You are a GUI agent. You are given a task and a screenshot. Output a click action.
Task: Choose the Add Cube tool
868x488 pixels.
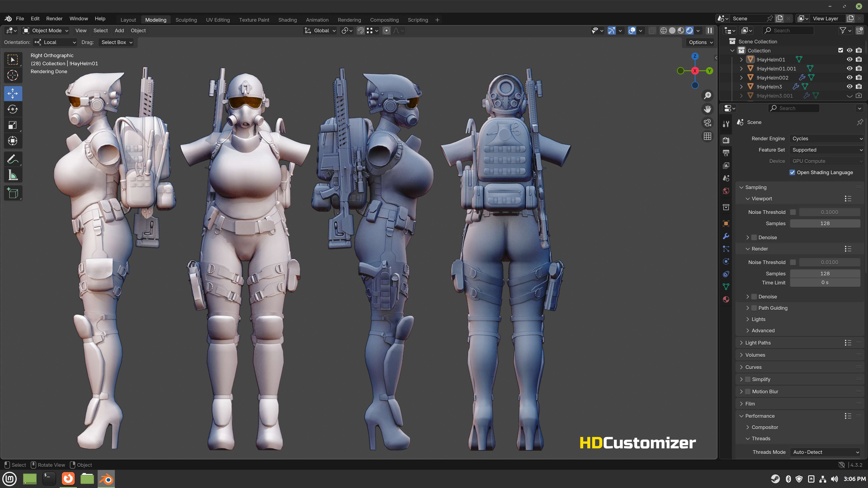13,193
